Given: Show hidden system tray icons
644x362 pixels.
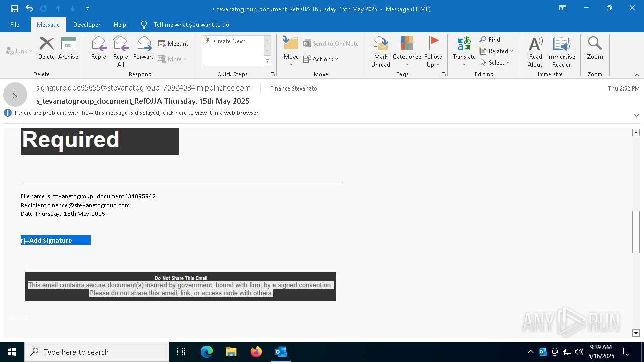Looking at the screenshot, I should [530, 352].
